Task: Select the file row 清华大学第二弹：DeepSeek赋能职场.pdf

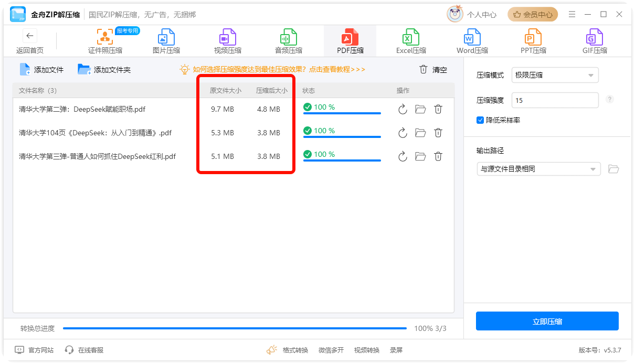Action: click(233, 109)
